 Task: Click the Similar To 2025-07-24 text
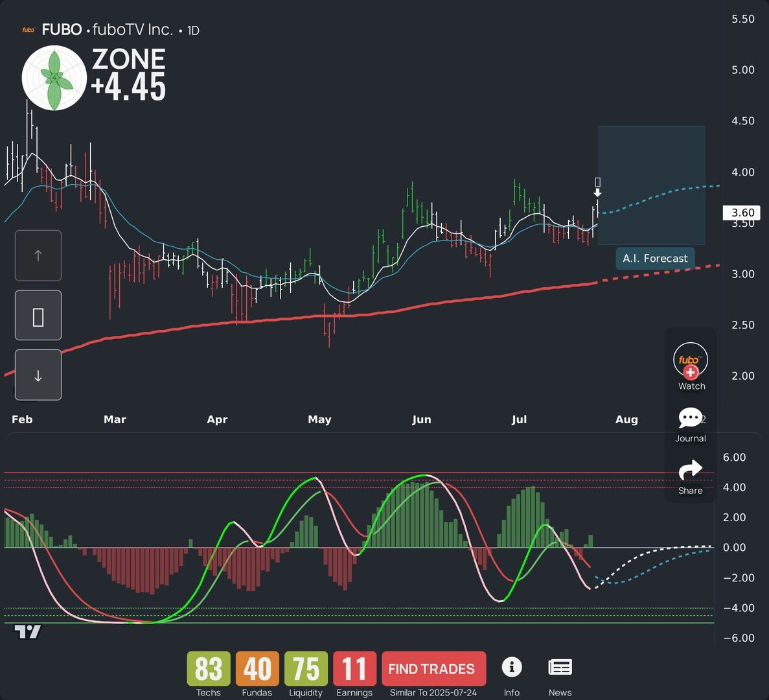point(433,693)
